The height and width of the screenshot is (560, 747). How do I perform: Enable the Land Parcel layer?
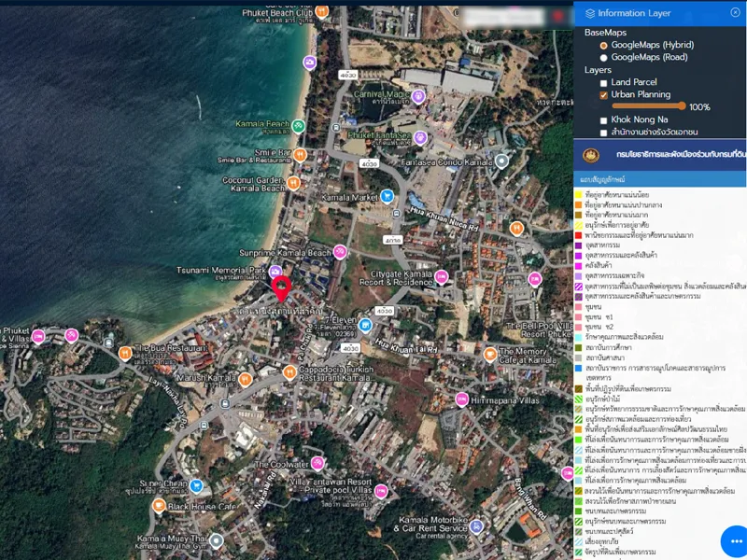tap(603, 83)
